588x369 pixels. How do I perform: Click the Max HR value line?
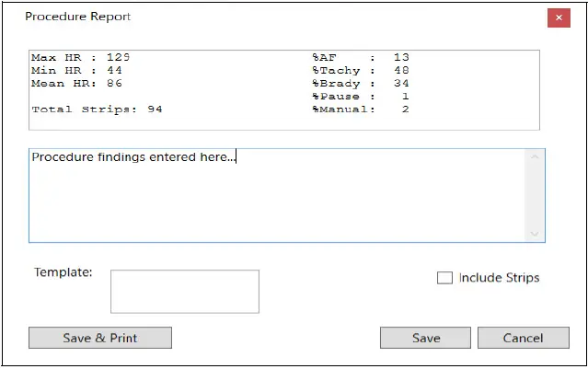click(x=81, y=57)
